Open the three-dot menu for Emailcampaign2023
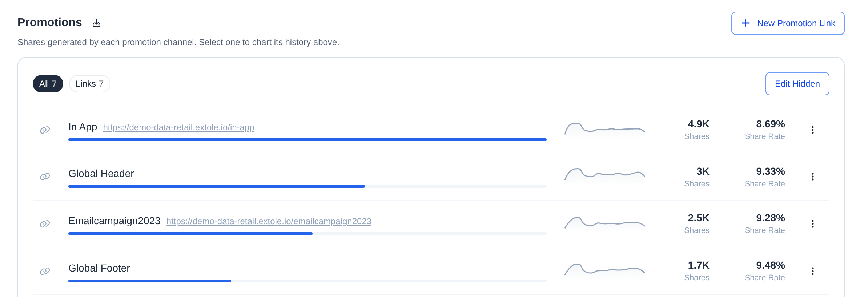 point(813,224)
